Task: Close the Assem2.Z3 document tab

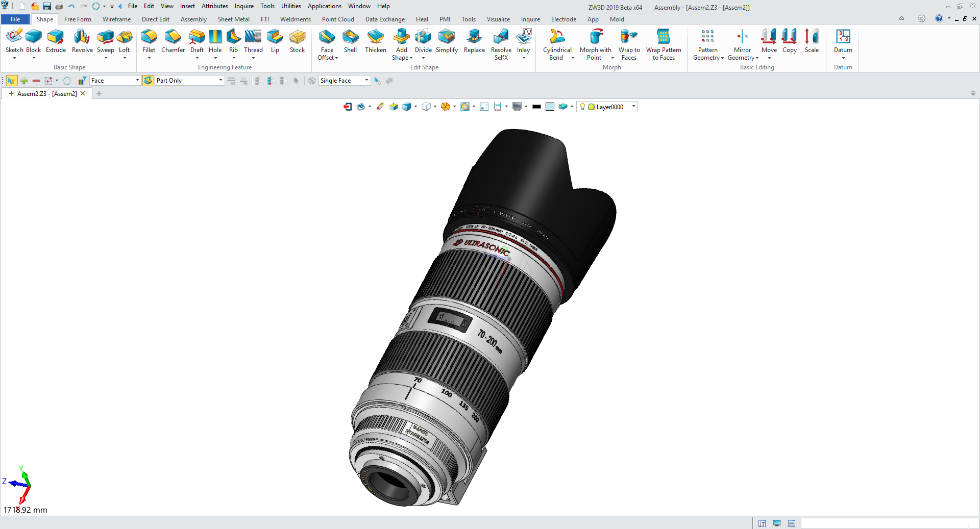Action: click(83, 93)
